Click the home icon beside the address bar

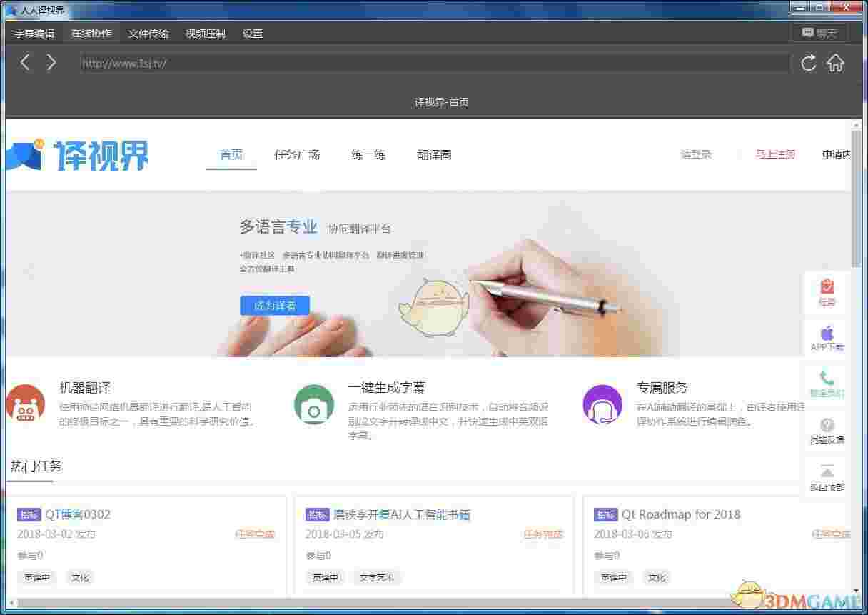(x=836, y=63)
